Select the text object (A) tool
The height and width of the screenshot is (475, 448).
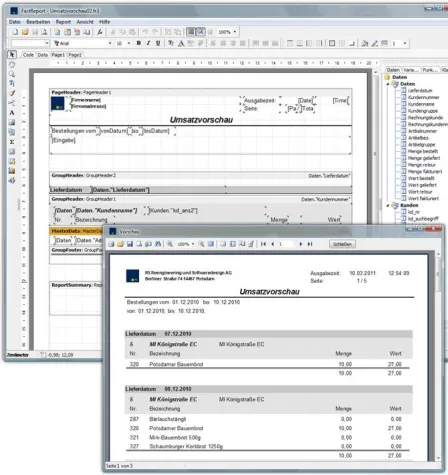(x=12, y=113)
